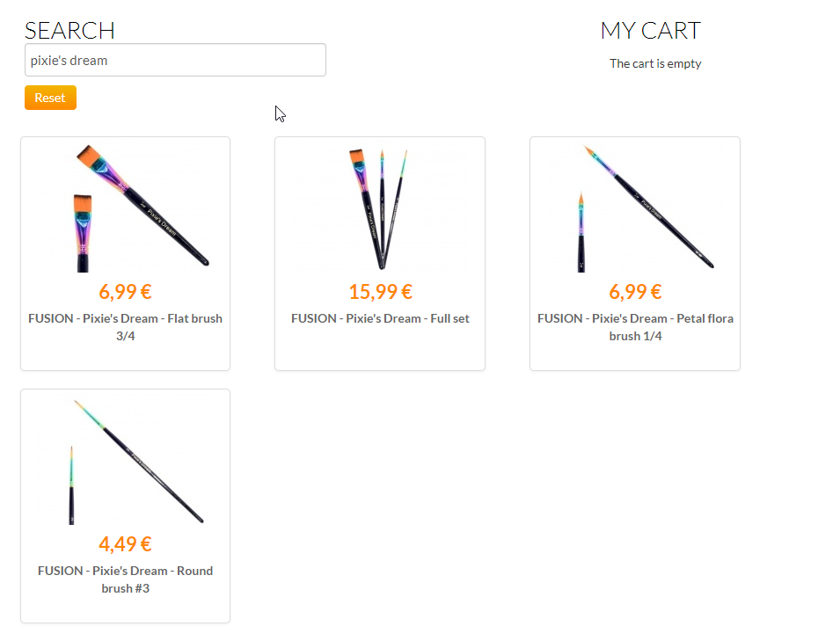Click the small close-up petal brush tip picture
Image resolution: width=840 pixels, height=641 pixels.
coord(581,232)
